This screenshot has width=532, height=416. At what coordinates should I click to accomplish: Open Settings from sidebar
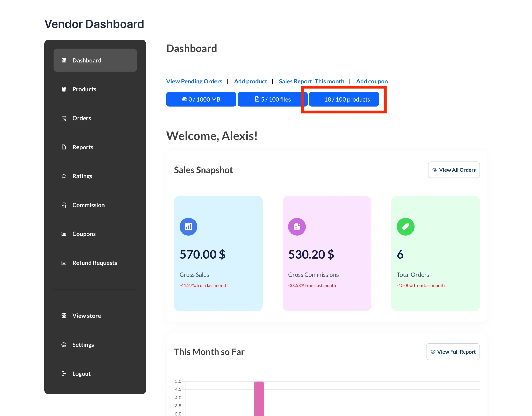pyautogui.click(x=95, y=345)
